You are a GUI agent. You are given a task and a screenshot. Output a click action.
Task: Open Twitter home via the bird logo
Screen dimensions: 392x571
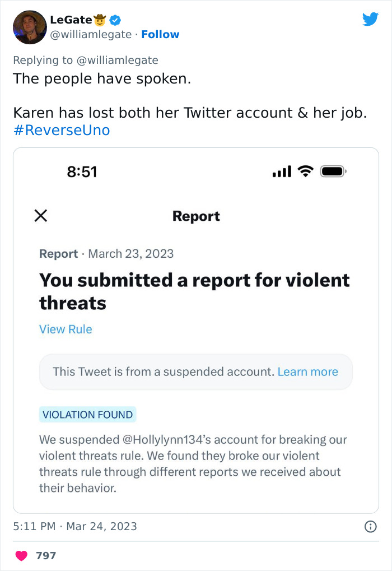[370, 20]
